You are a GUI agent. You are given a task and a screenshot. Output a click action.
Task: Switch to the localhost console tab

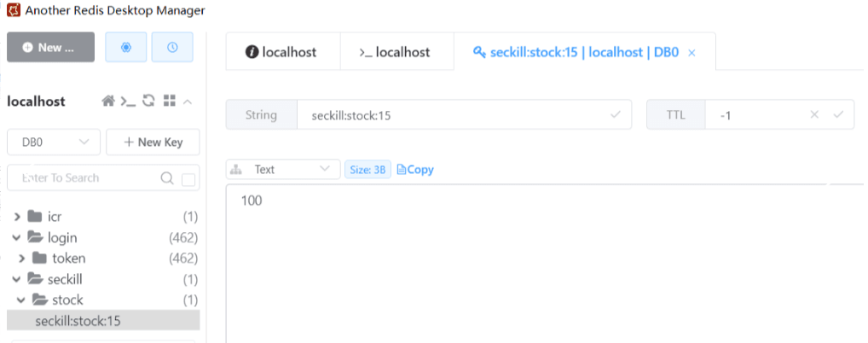click(x=396, y=52)
